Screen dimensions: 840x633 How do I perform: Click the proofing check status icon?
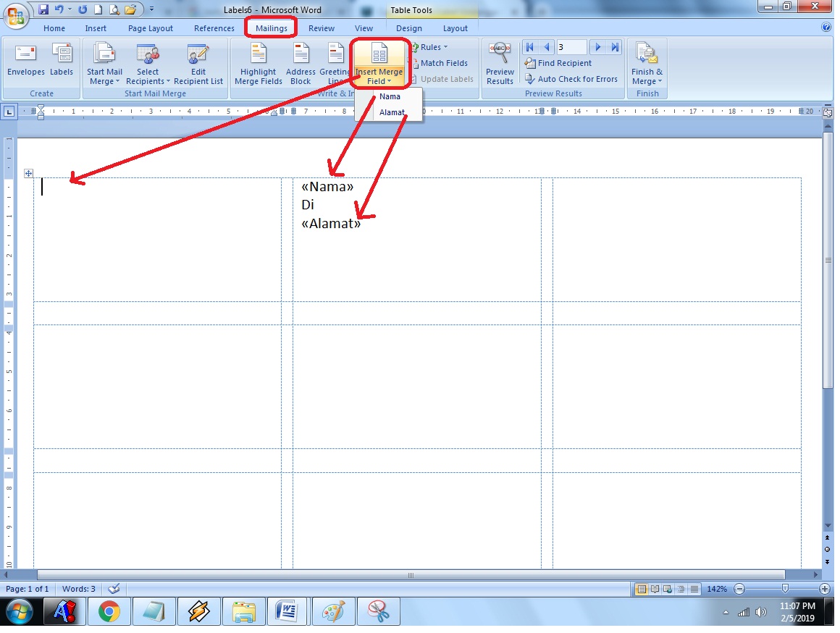click(114, 589)
